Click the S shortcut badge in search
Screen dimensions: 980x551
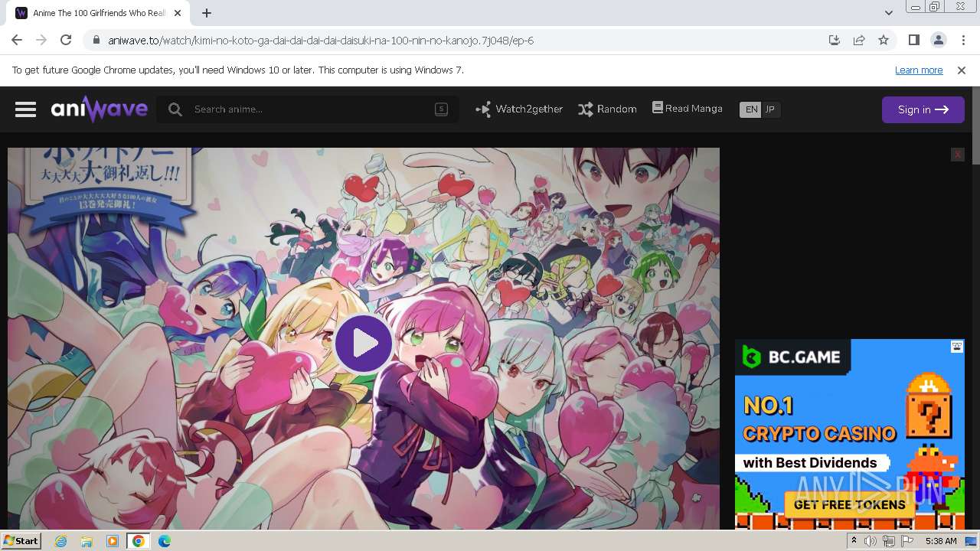[x=441, y=109]
